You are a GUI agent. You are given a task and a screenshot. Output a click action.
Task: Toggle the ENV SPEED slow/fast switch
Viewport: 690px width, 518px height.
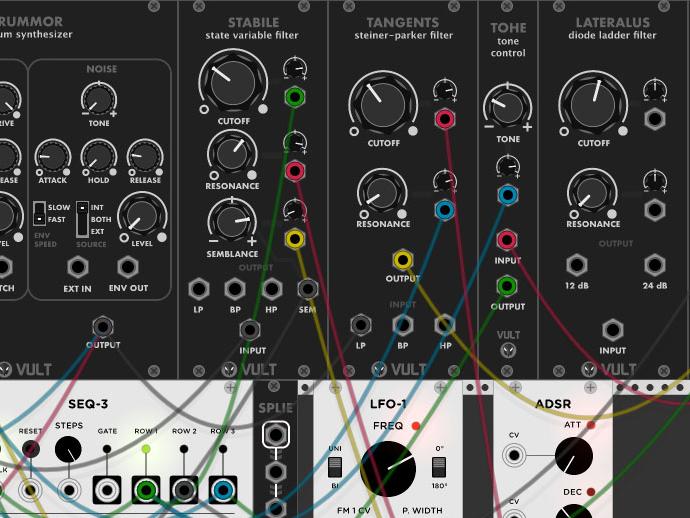tap(40, 213)
